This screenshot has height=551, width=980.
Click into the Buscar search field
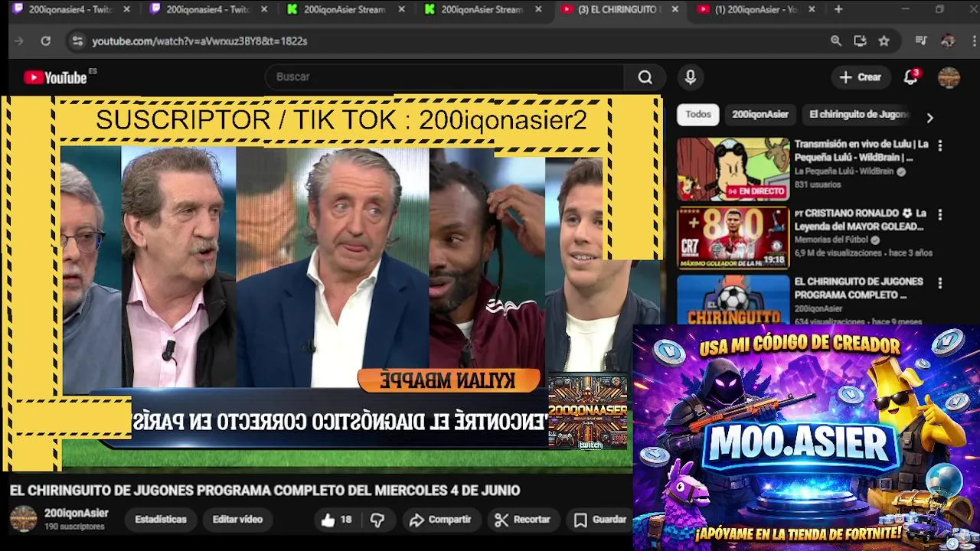tap(446, 77)
